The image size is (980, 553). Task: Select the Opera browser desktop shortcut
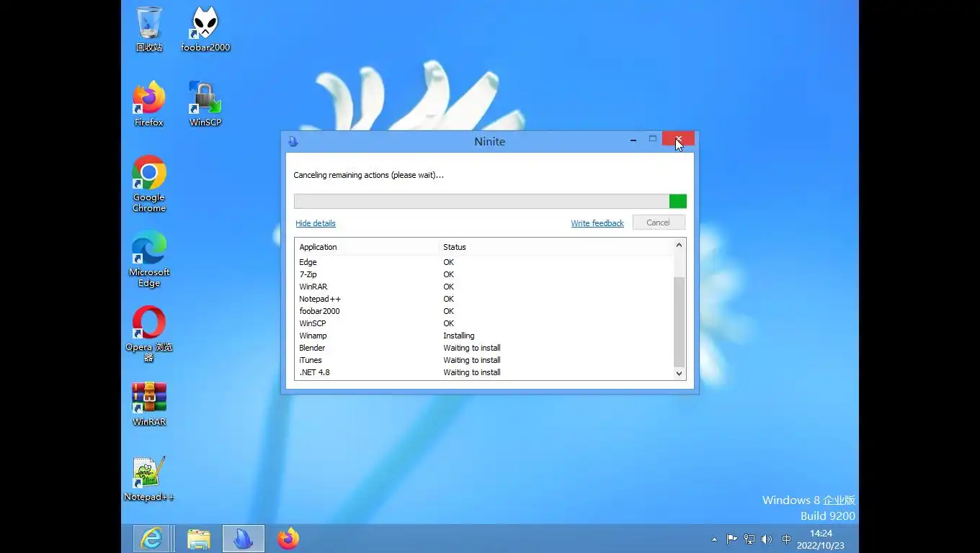click(x=149, y=334)
